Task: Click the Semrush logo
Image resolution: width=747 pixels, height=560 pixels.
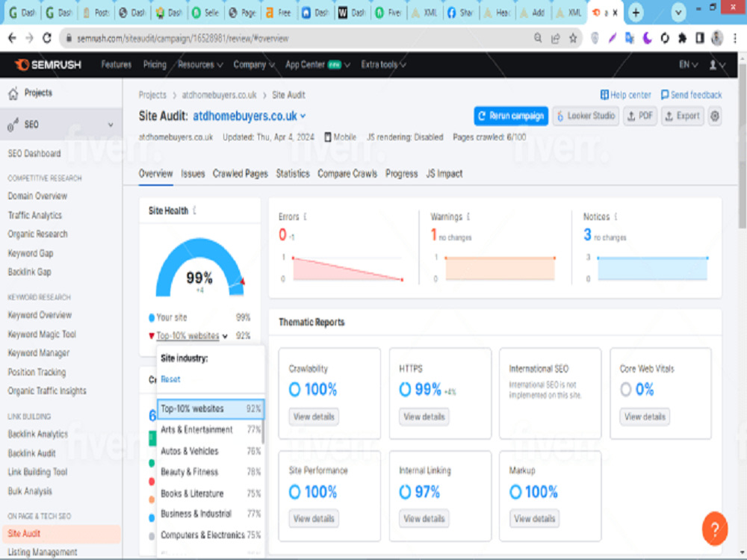Action: tap(48, 65)
